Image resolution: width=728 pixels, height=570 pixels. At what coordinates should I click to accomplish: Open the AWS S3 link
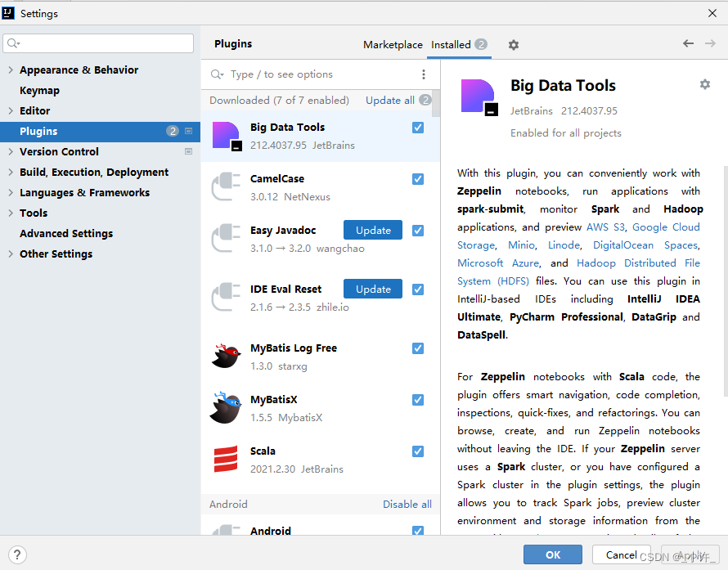[605, 227]
